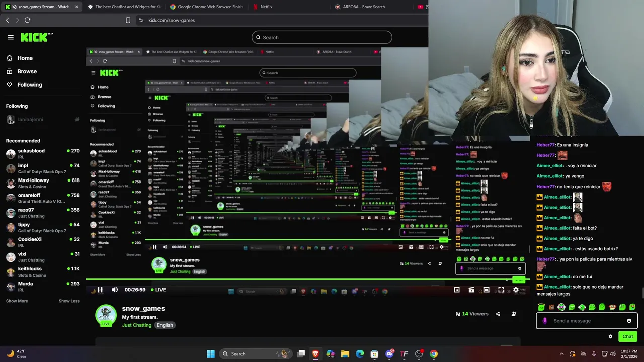The width and height of the screenshot is (644, 362).
Task: Switch to The best ChatBot and Widgets tab
Action: [x=124, y=7]
